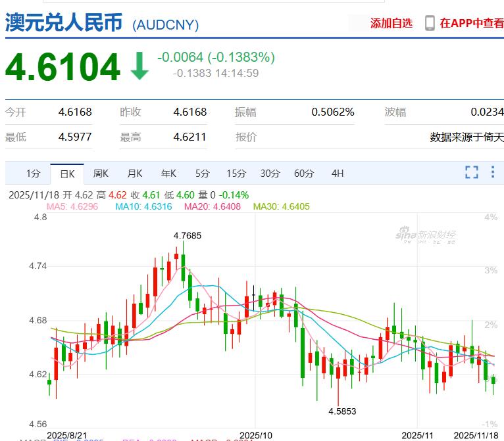Switch to the 日K daily chart tab
This screenshot has height=441, width=504.
pos(67,174)
